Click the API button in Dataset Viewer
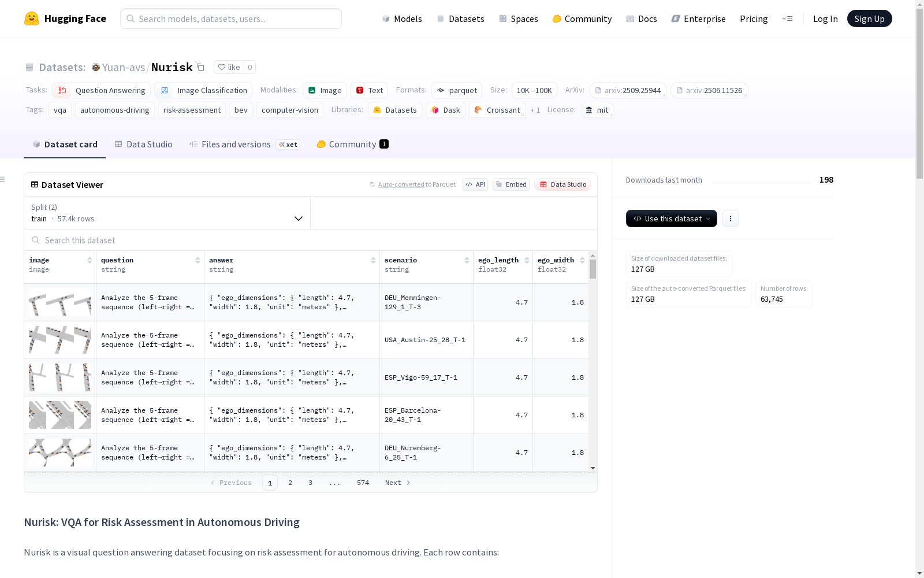The width and height of the screenshot is (924, 578). [x=475, y=184]
